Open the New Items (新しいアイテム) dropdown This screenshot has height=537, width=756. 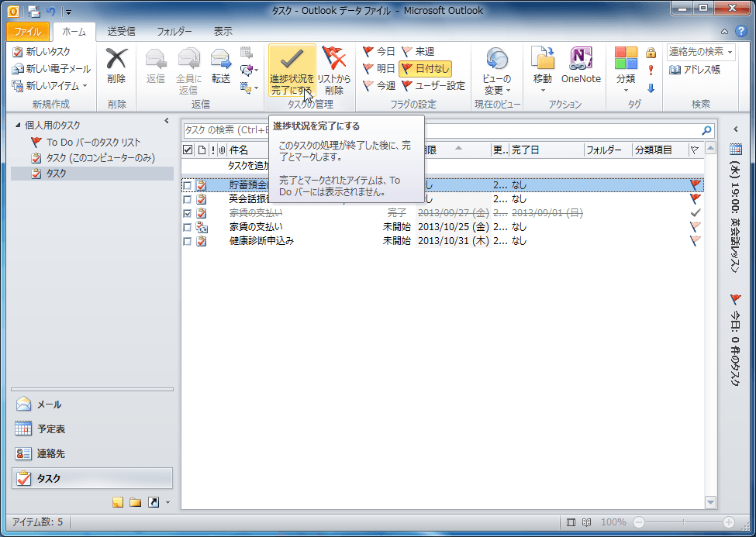click(50, 86)
